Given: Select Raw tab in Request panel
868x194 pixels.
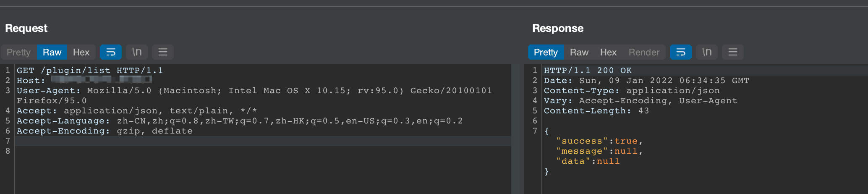Looking at the screenshot, I should [x=52, y=52].
